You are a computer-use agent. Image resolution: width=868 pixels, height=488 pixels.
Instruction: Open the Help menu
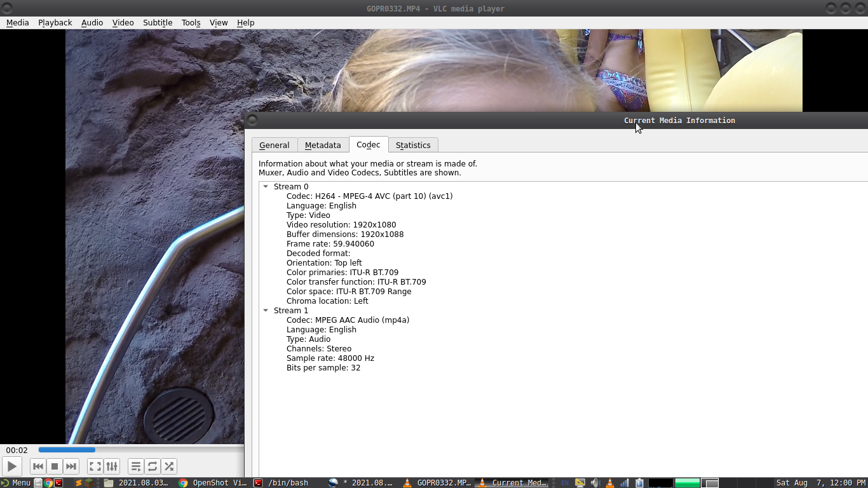(x=246, y=22)
